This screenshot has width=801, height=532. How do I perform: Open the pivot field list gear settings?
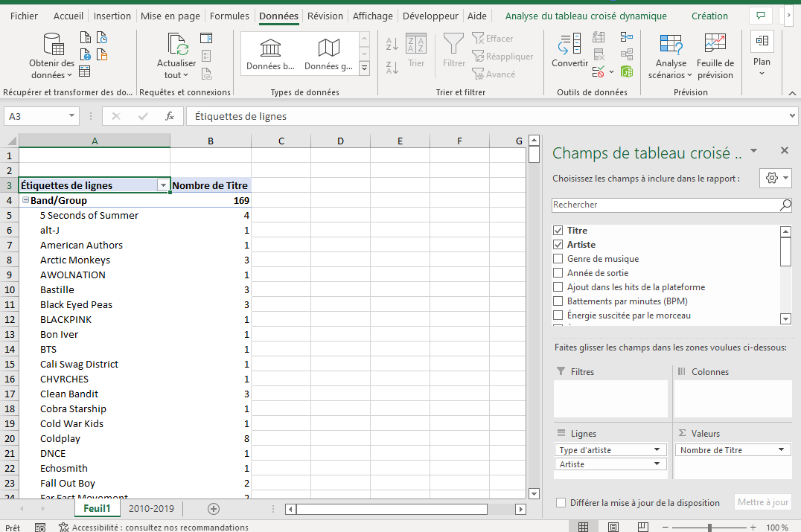click(776, 178)
